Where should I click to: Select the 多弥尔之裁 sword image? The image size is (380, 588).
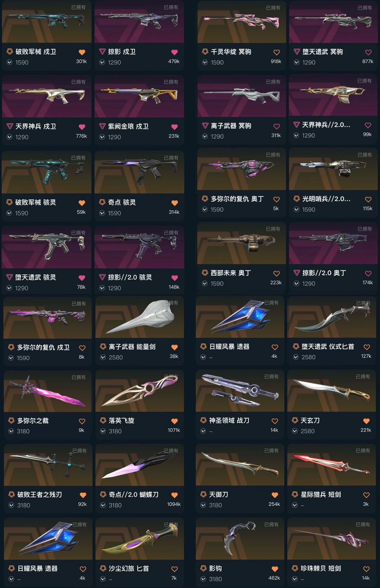pos(48,391)
